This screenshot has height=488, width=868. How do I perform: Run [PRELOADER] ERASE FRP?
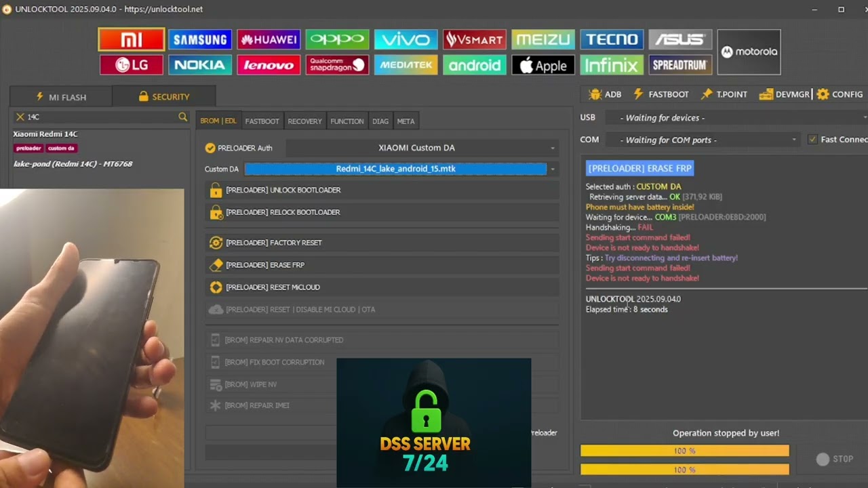pos(382,265)
